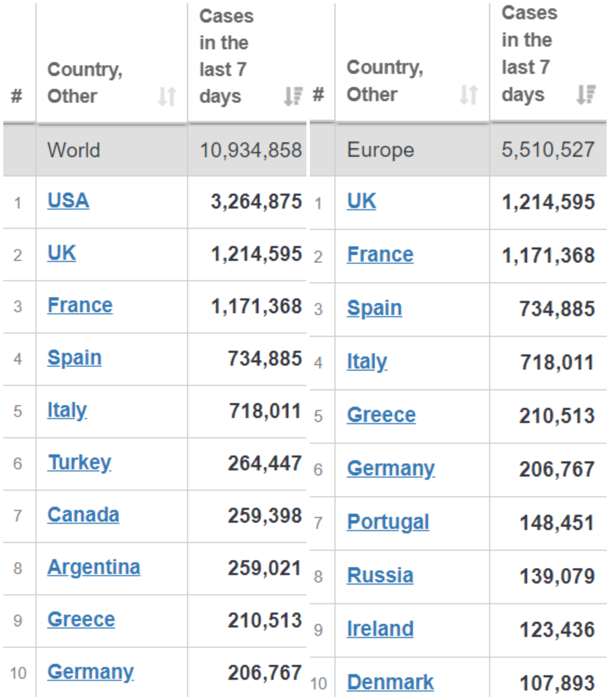Click the Russia country link
The height and width of the screenshot is (700, 616).
click(x=380, y=575)
